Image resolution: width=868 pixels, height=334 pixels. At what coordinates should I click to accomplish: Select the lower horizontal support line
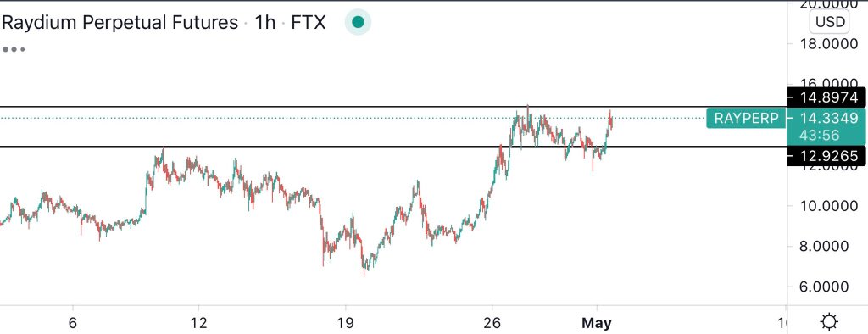pos(393,147)
